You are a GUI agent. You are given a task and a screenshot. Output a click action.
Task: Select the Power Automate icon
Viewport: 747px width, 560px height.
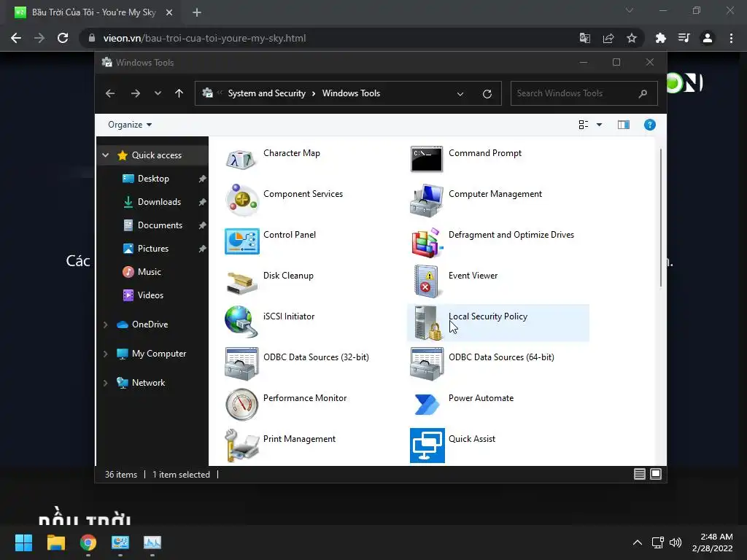(427, 404)
